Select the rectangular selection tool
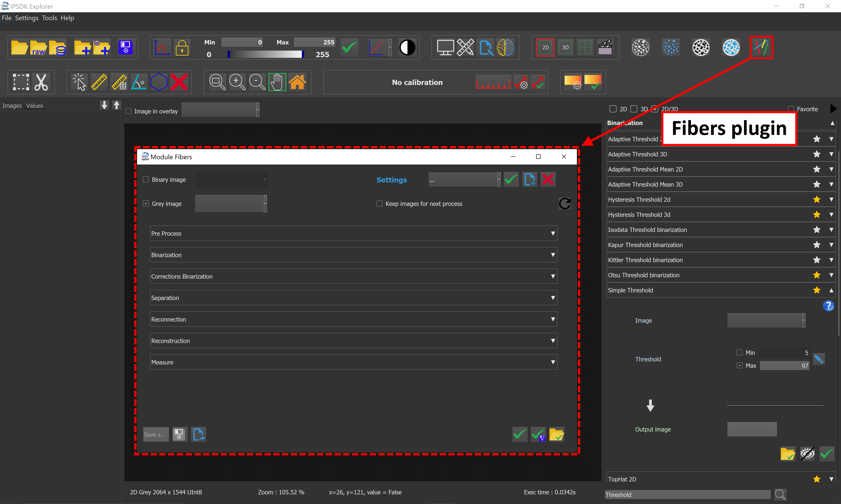Image resolution: width=841 pixels, height=504 pixels. pos(21,82)
